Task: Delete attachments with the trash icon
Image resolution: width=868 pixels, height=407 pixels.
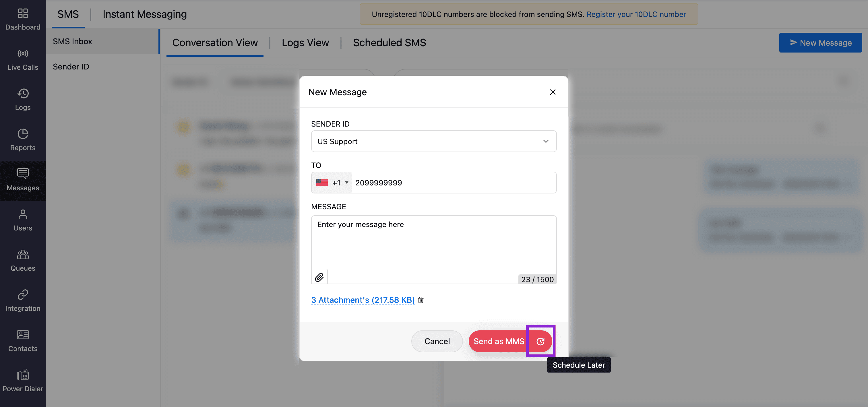Action: (x=421, y=300)
